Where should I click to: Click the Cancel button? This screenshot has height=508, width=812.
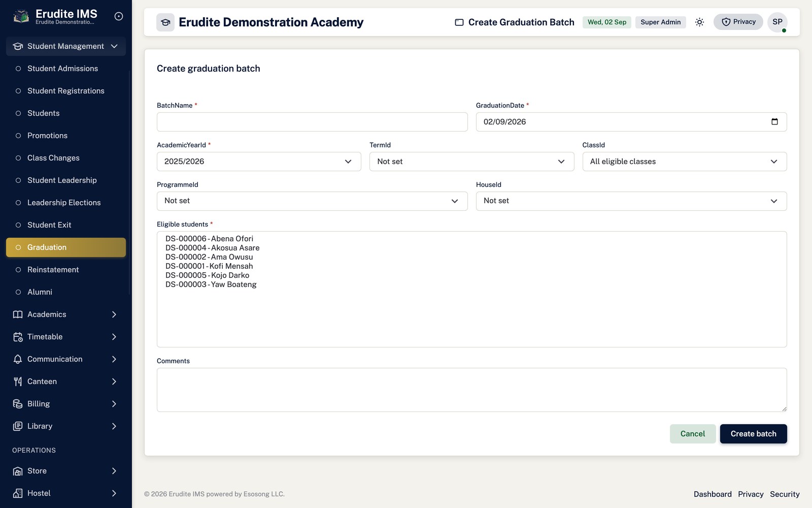click(x=693, y=434)
